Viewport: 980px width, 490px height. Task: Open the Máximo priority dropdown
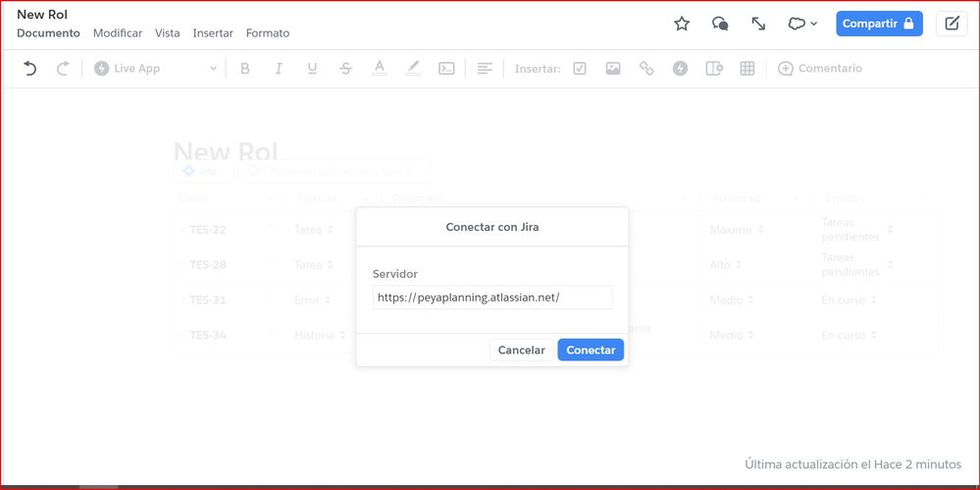[x=737, y=230]
